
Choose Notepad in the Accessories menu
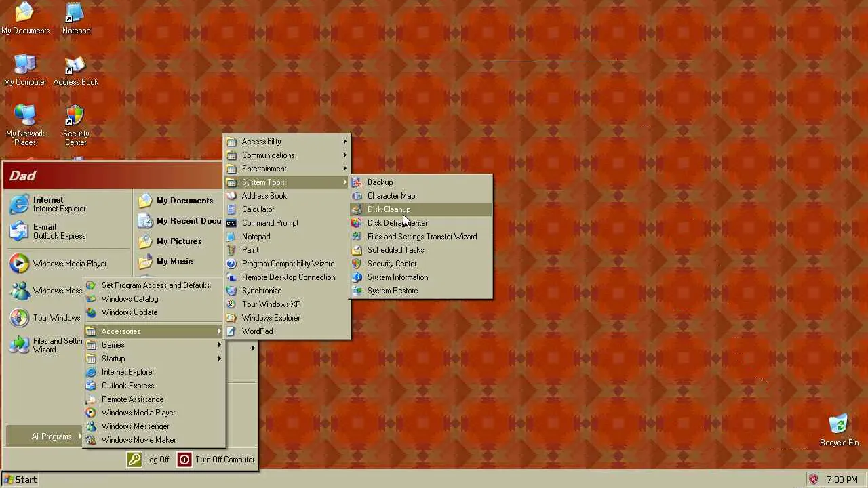point(287,237)
